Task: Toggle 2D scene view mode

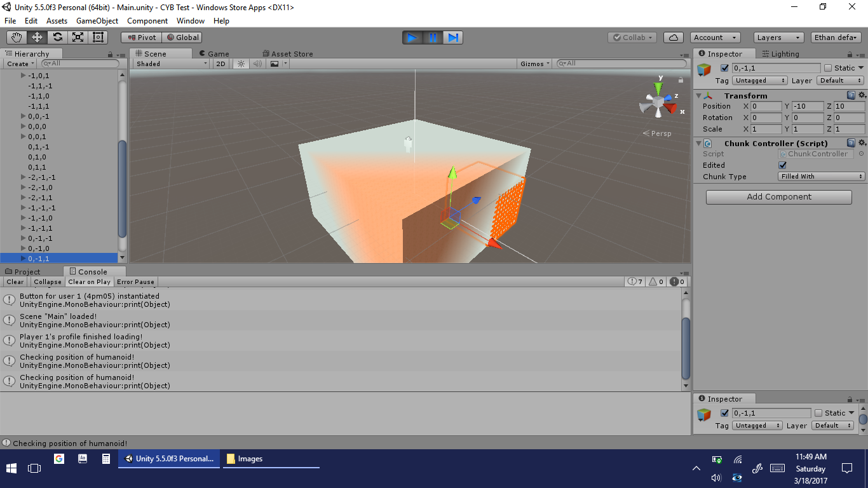Action: (220, 64)
